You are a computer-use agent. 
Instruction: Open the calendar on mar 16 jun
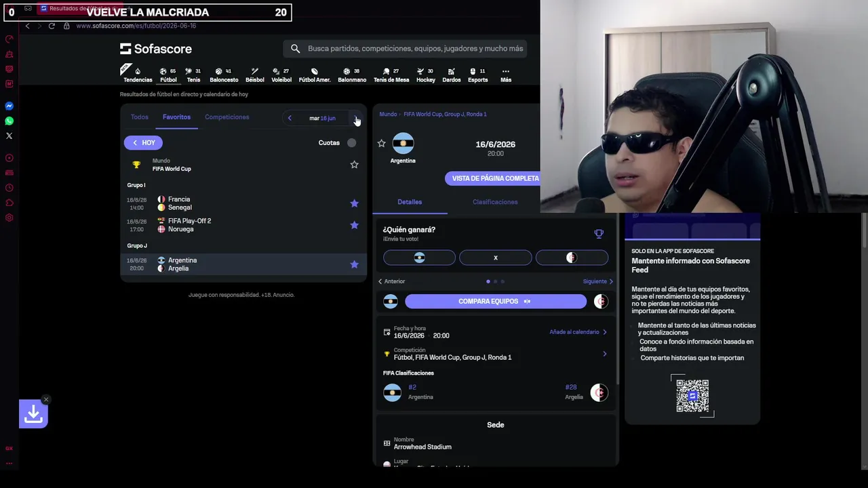322,118
